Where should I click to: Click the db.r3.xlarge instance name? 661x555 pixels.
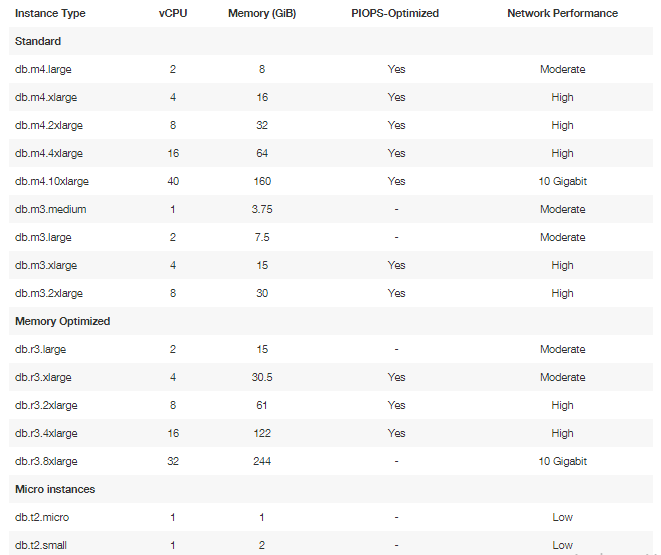(x=43, y=377)
